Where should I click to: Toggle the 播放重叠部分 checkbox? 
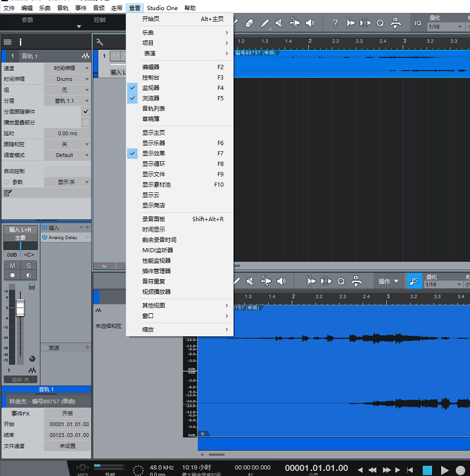pyautogui.click(x=86, y=122)
